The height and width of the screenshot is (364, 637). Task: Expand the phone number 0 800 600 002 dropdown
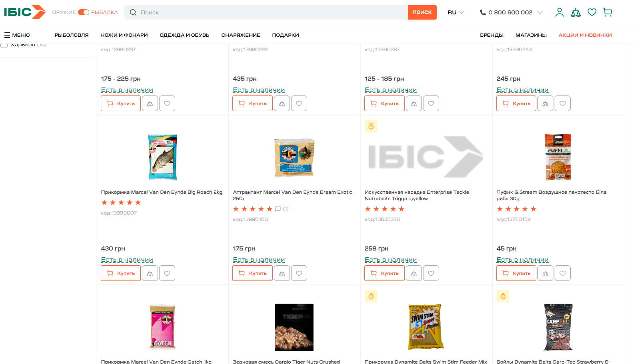click(x=511, y=12)
